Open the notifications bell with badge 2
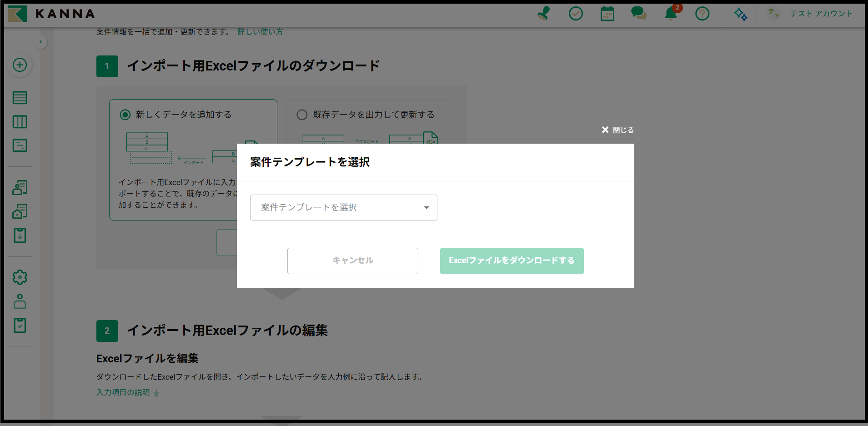Viewport: 868px width, 426px height. (x=671, y=14)
